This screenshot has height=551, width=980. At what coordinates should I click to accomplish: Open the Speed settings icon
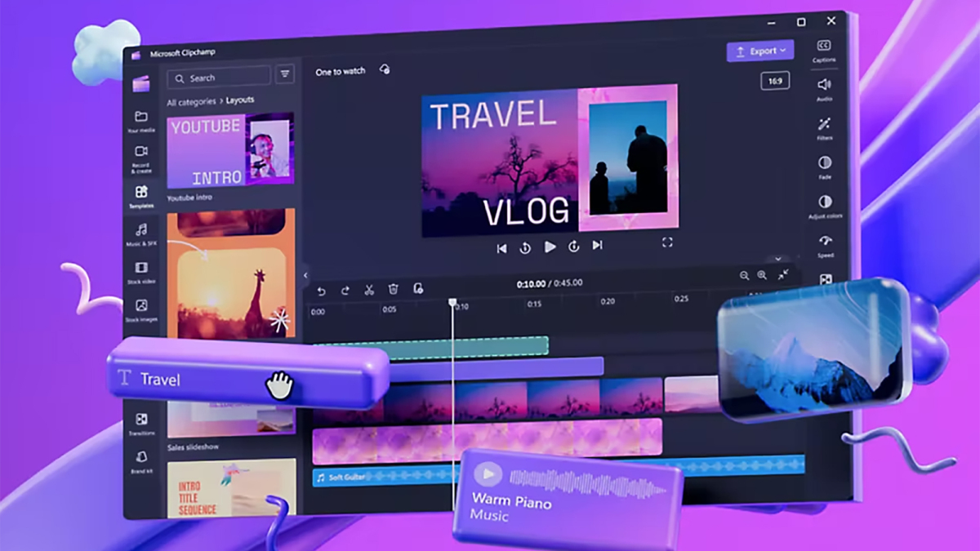coord(826,246)
